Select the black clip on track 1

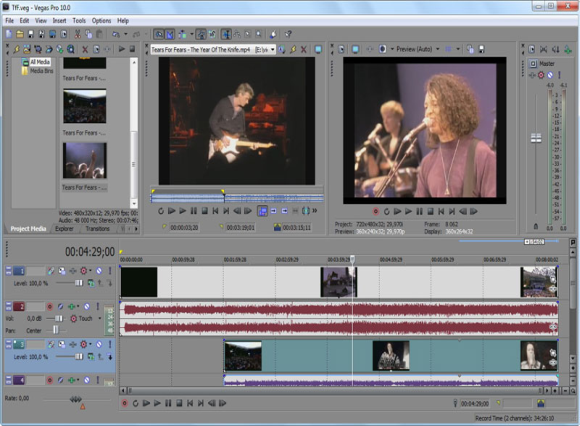point(139,282)
